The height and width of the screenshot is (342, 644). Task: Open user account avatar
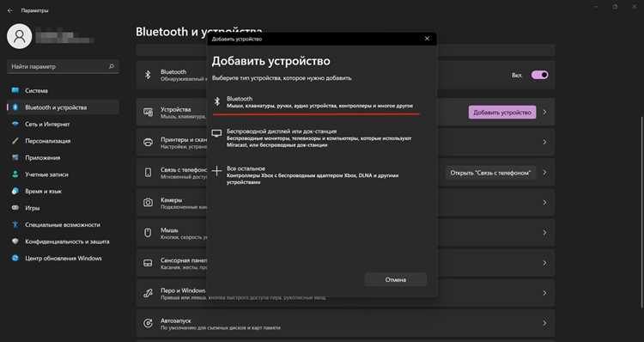pos(19,36)
